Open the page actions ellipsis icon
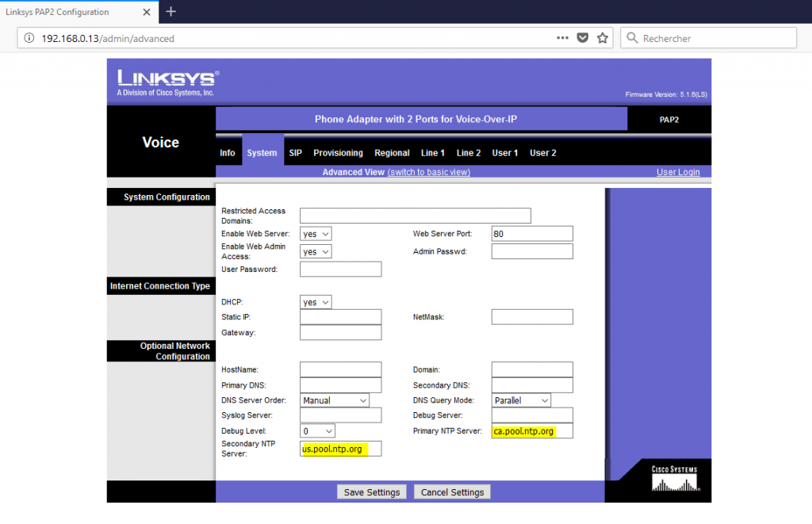This screenshot has width=812, height=524. [x=562, y=37]
